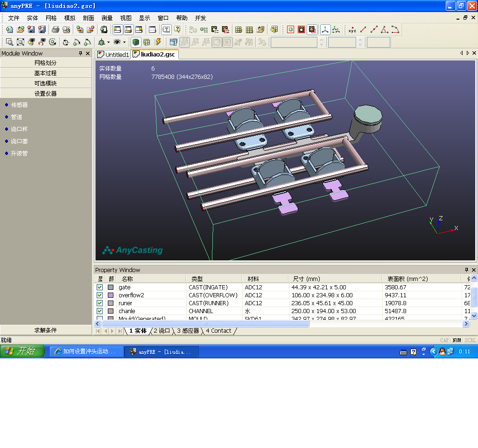478x448 pixels.
Task: Expand the 可选模块 module section
Action: (x=46, y=83)
